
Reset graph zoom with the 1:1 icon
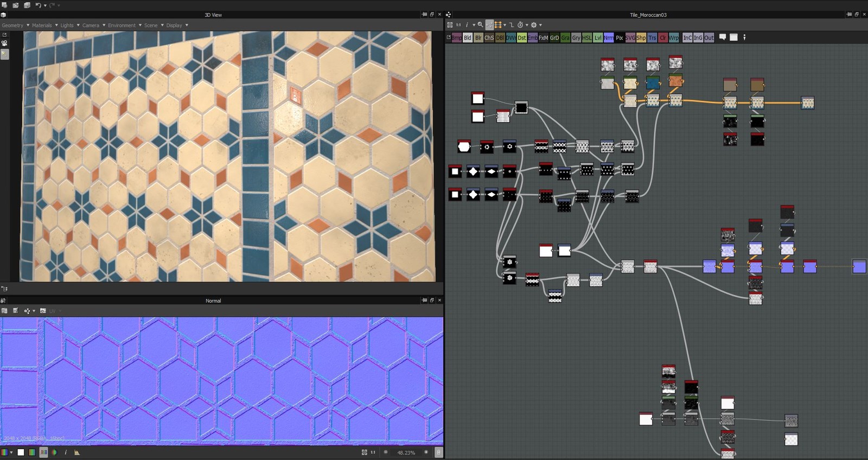(458, 25)
